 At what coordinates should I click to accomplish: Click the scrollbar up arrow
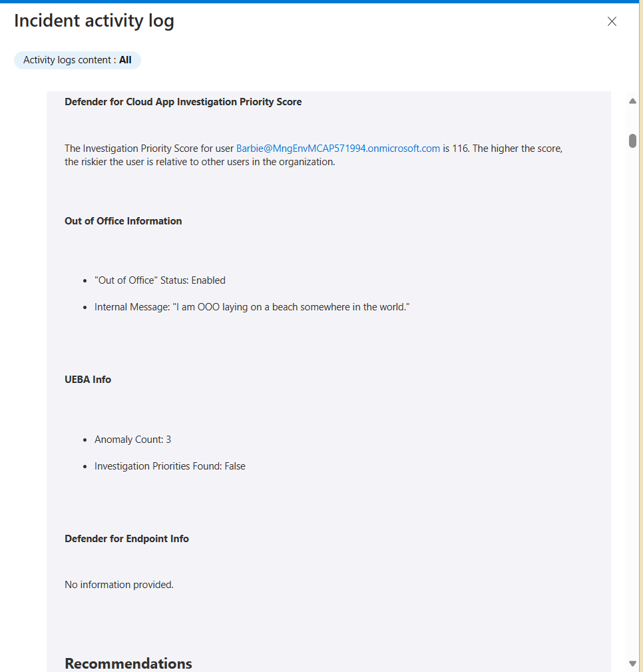(x=632, y=101)
